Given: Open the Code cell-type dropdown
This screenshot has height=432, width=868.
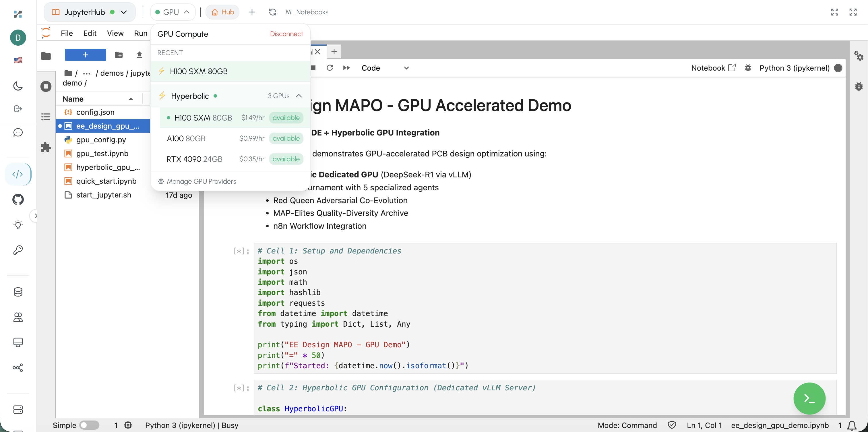Looking at the screenshot, I should (x=384, y=68).
